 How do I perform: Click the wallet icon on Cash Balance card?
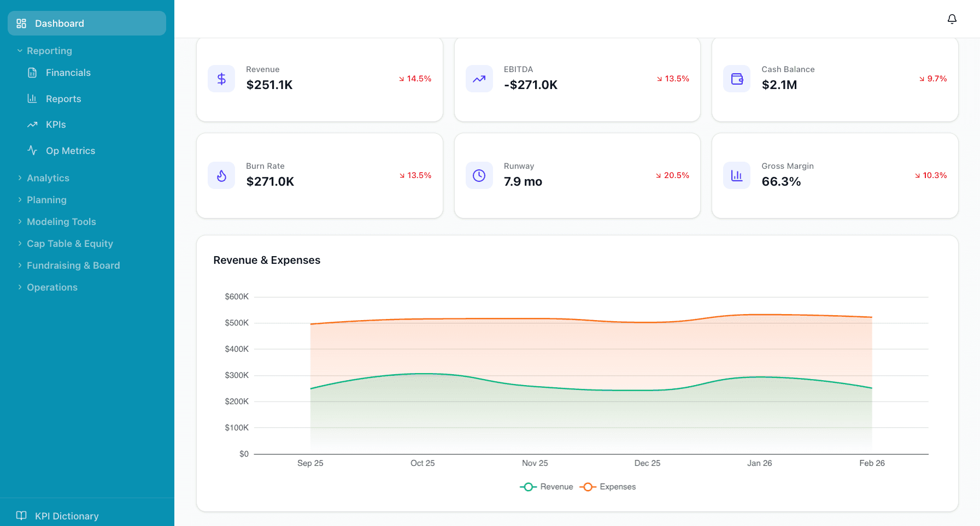coord(736,79)
